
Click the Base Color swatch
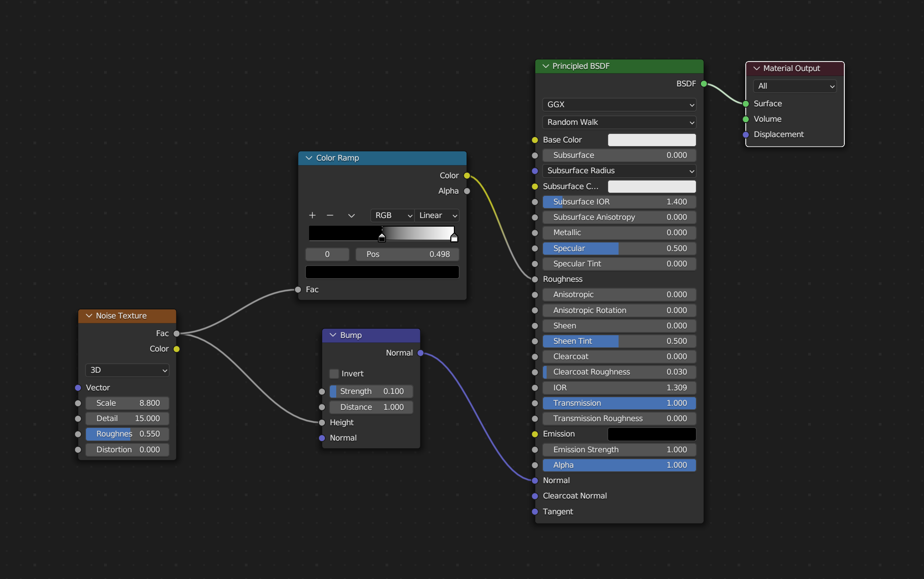(x=652, y=140)
